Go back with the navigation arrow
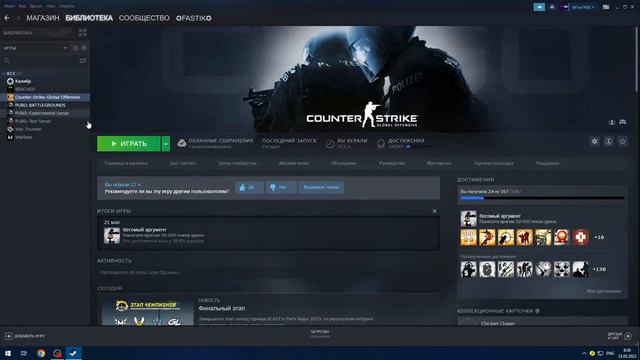 pos(7,18)
